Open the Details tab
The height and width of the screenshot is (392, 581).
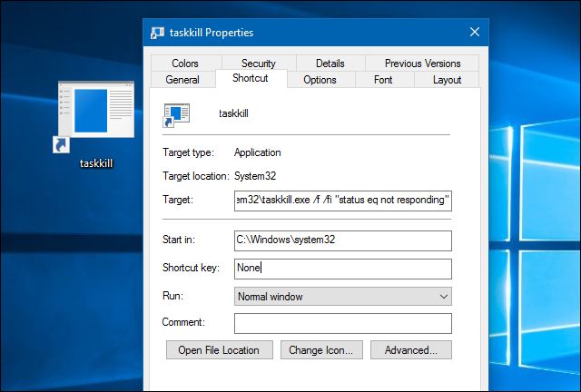[x=330, y=64]
